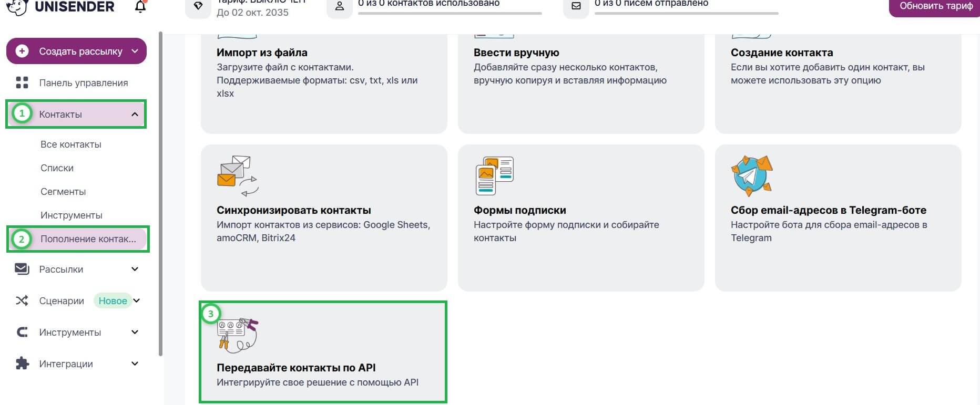Click the Синхронизировать контакты envelopes icon
Screen dimensions: 980x405
(238, 175)
